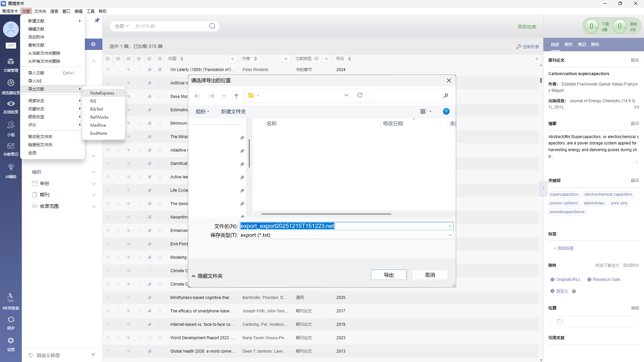Switch to the 笔记 tab
The width and height of the screenshot is (644, 362).
[x=582, y=45]
